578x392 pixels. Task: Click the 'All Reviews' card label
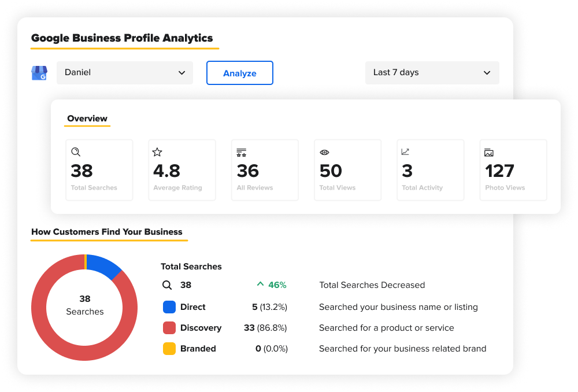tap(255, 188)
